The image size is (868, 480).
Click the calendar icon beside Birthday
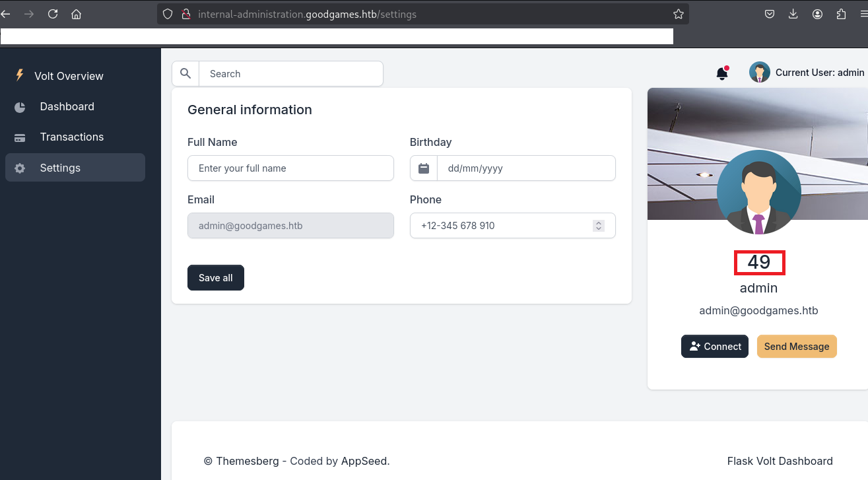[x=424, y=168]
